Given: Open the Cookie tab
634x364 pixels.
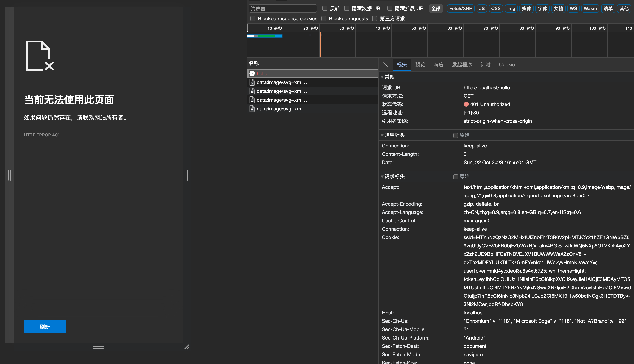Looking at the screenshot, I should coord(507,65).
